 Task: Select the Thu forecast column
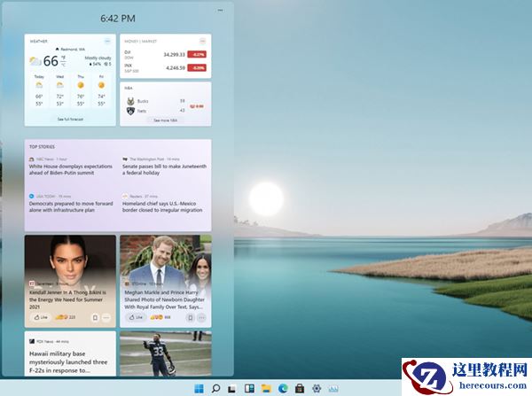(81, 90)
